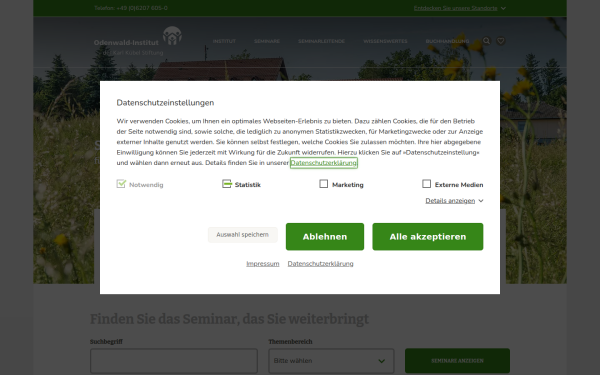Open the SEMINARE menu
The height and width of the screenshot is (375, 600).
[267, 41]
